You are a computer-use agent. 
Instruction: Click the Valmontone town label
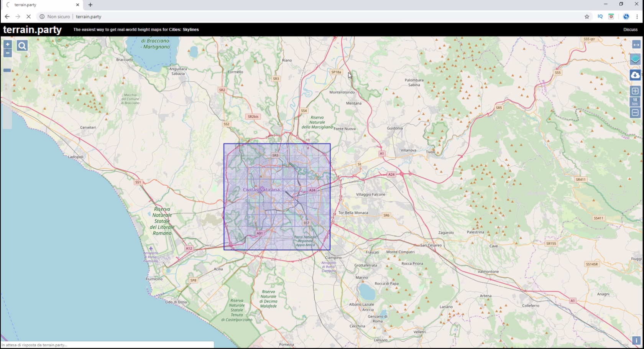(x=488, y=272)
